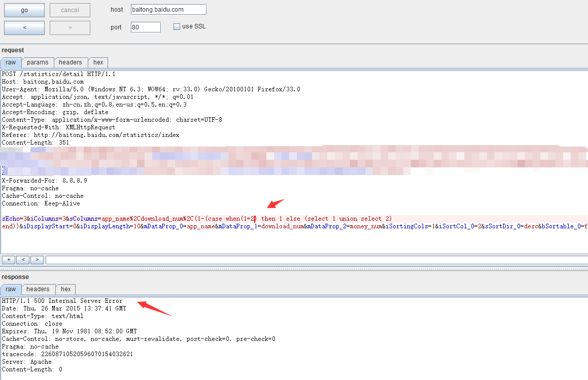Image resolution: width=588 pixels, height=380 pixels.
Task: Click the response Content-Type: text/html line
Action: (43, 316)
